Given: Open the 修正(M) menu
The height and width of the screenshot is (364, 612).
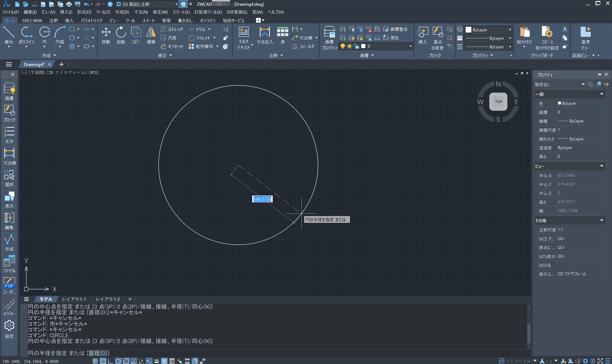Looking at the screenshot, I should [x=160, y=12].
